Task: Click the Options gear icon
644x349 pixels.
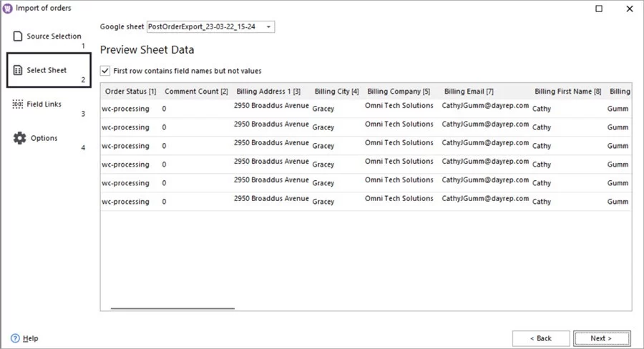Action: coord(19,138)
